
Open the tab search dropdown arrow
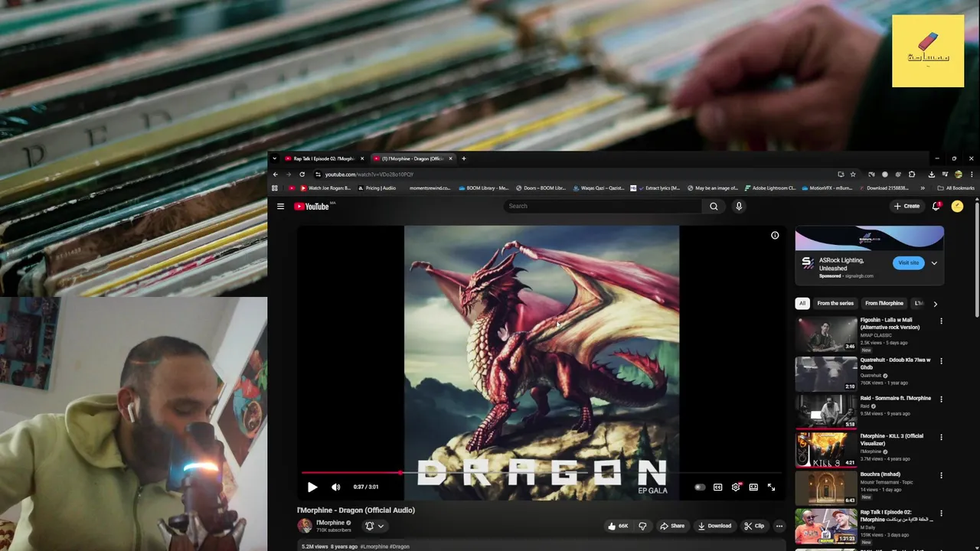click(x=274, y=158)
